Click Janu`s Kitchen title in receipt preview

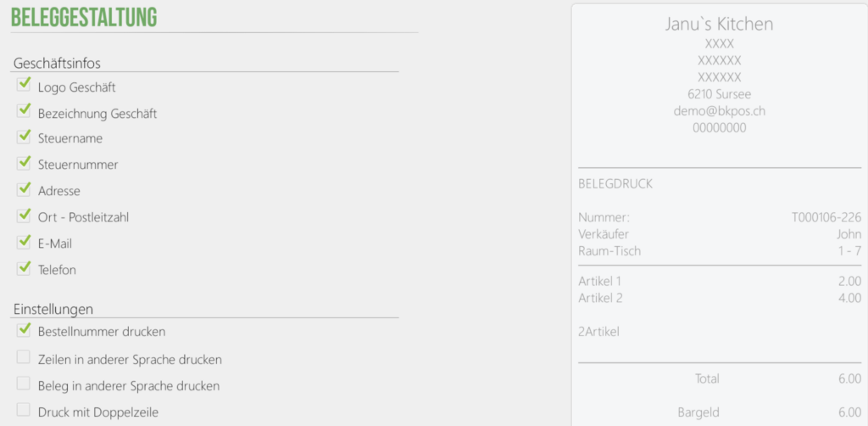point(719,24)
